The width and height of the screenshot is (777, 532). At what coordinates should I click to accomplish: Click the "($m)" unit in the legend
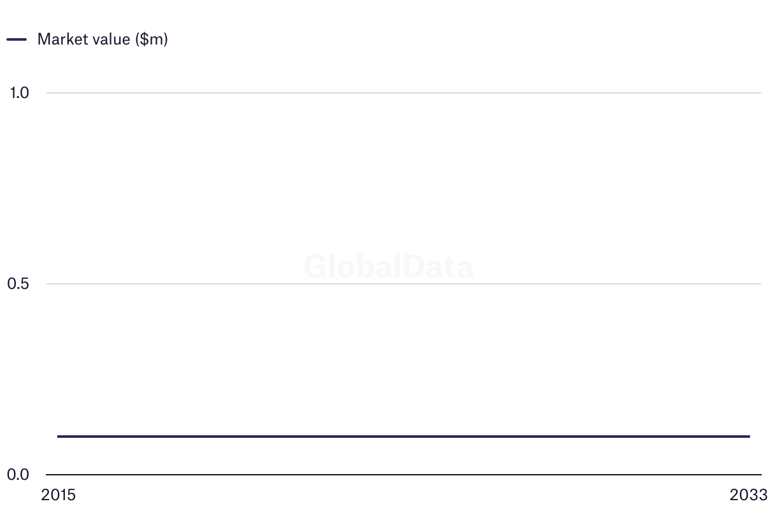(152, 39)
